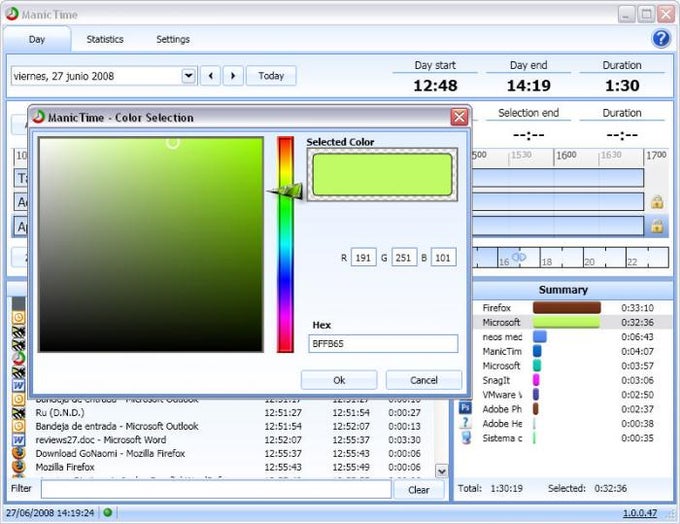This screenshot has width=680, height=524.
Task: Click the lower timeline lock icon
Action: [657, 226]
